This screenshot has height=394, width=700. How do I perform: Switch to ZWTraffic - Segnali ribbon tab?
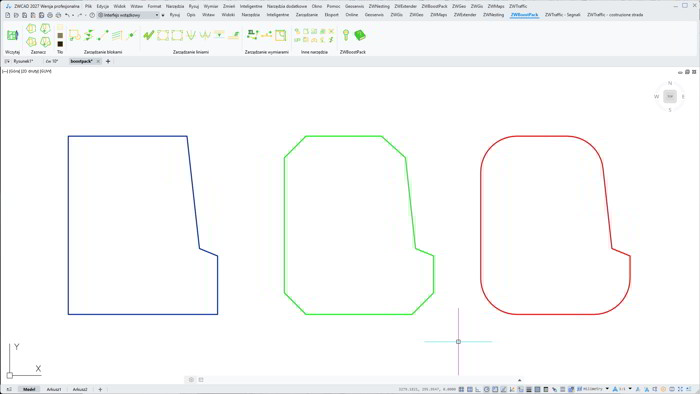pos(562,15)
